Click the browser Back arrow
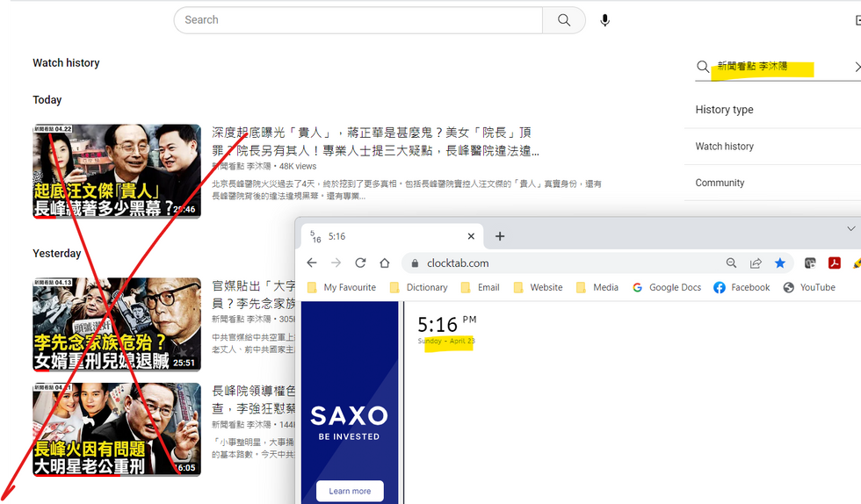The height and width of the screenshot is (504, 861). (x=312, y=263)
